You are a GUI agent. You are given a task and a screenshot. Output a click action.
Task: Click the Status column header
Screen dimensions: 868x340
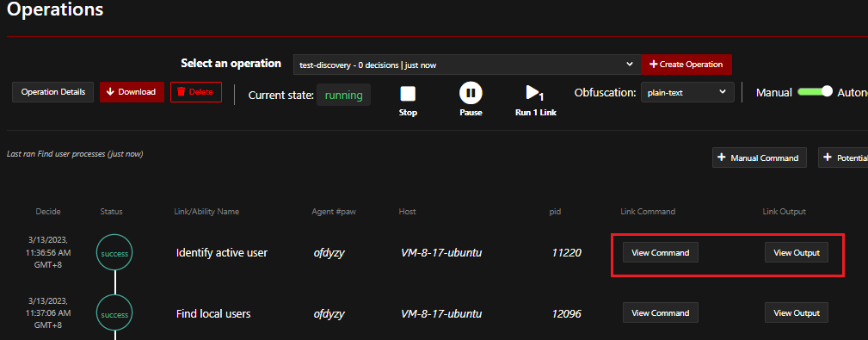111,212
